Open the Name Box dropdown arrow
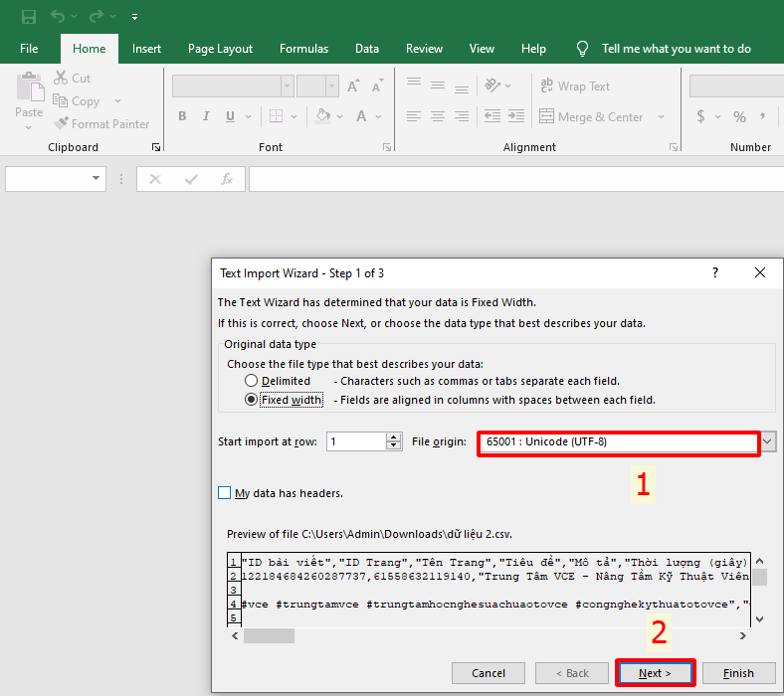The image size is (784, 696). click(96, 178)
